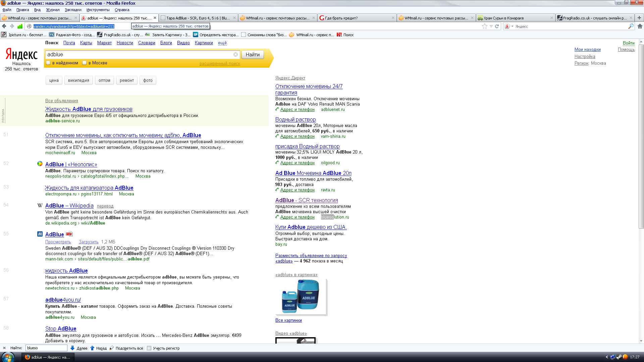
Task: Click 'Stop AdBlue' result link
Action: pos(61,329)
